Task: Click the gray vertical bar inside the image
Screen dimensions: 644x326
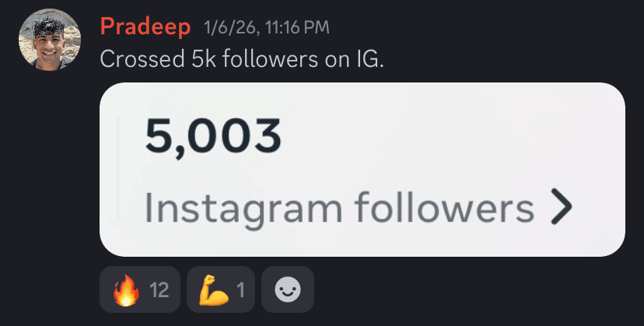Action: 118,168
